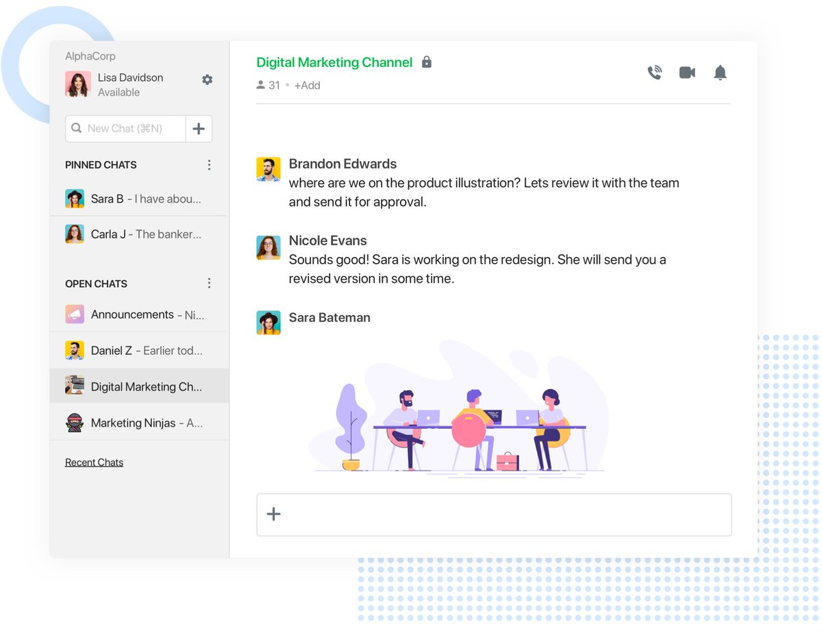Open Pinned Chats options menu
The image size is (822, 644).
209,165
